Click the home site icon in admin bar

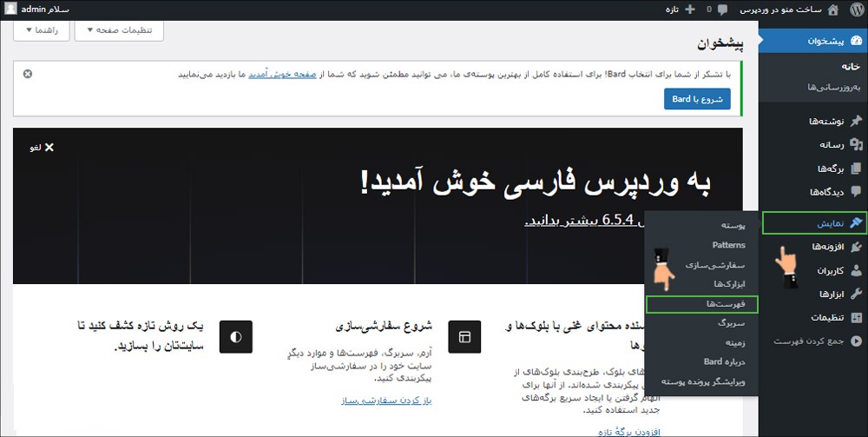tap(832, 10)
